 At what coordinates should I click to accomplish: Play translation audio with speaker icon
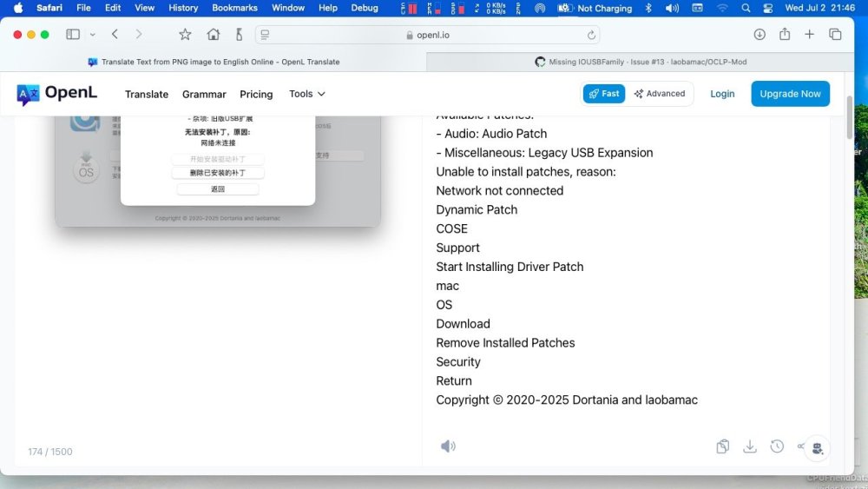[x=448, y=446]
